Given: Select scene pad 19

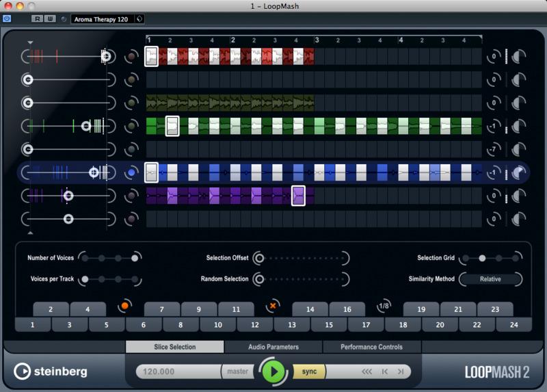Looking at the screenshot, I should point(421,309).
